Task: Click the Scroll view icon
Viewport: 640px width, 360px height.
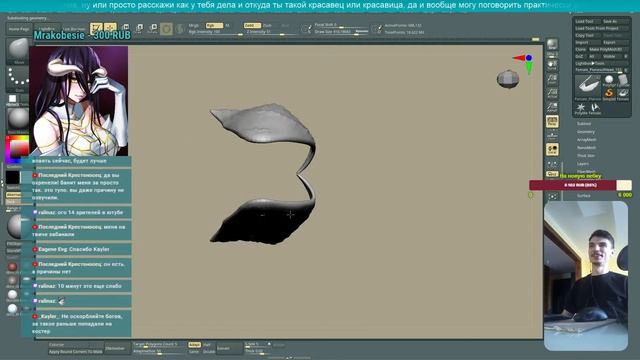Action: point(552,65)
